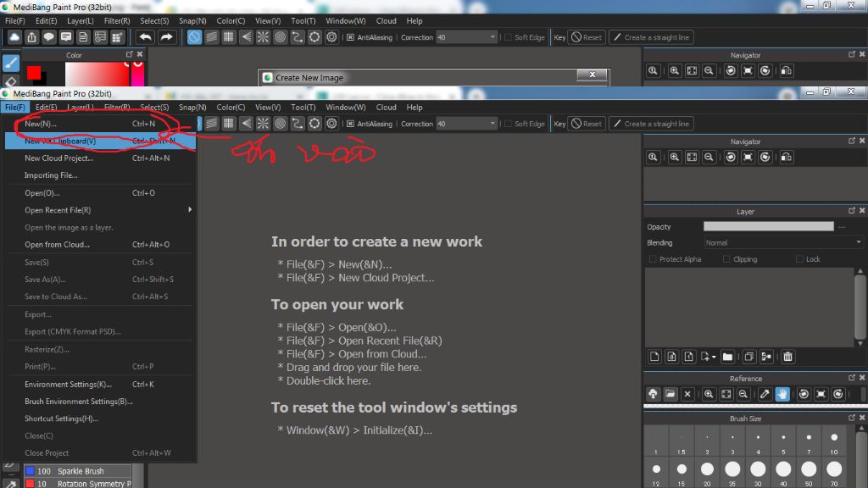
Task: Expand Open Recent File submenu
Action: 190,210
